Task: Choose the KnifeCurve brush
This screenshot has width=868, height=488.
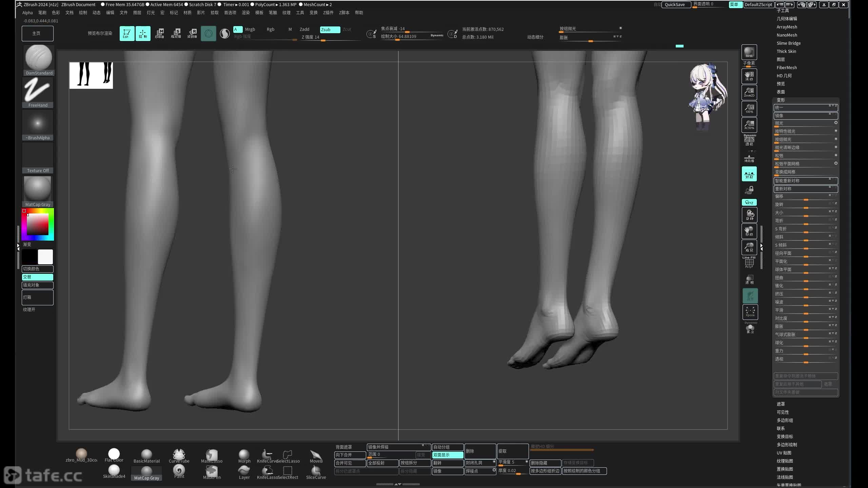Action: tap(267, 456)
